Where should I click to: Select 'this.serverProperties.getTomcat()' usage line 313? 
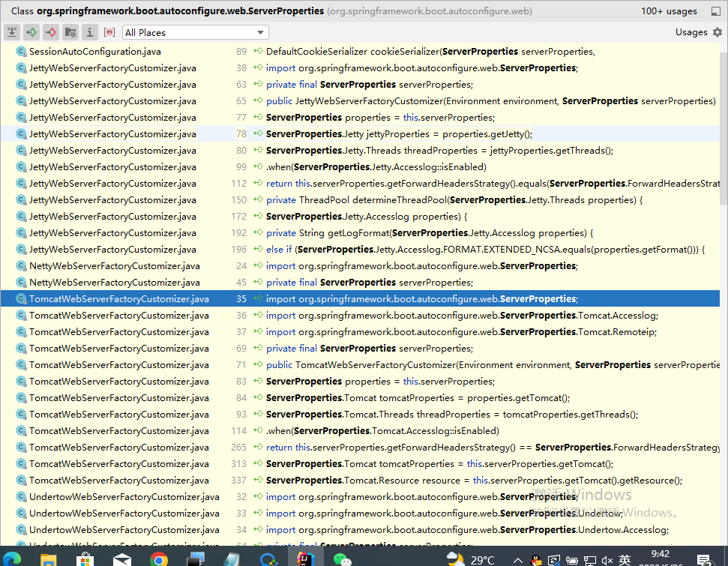[439, 464]
